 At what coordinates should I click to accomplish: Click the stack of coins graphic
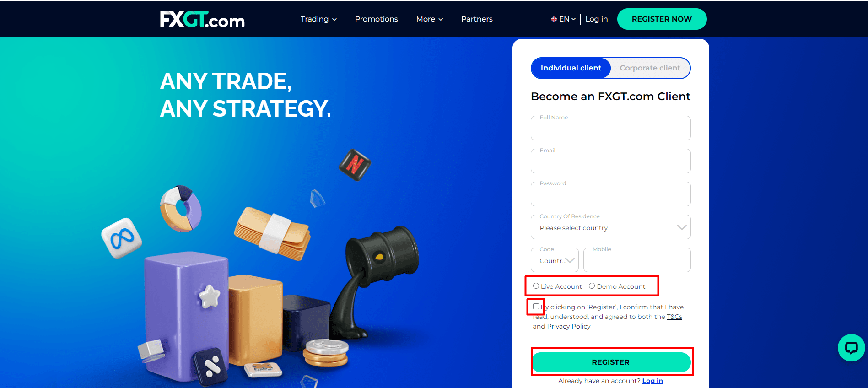(326, 353)
